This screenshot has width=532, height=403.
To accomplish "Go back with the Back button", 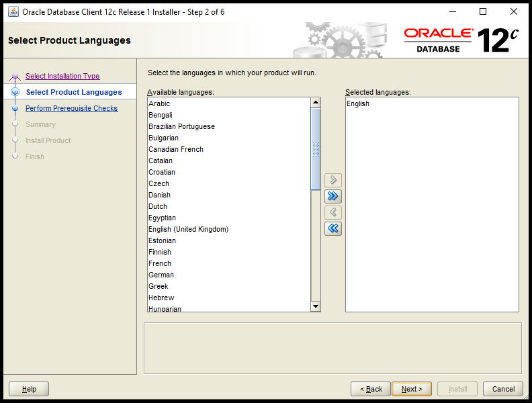I will [x=371, y=389].
